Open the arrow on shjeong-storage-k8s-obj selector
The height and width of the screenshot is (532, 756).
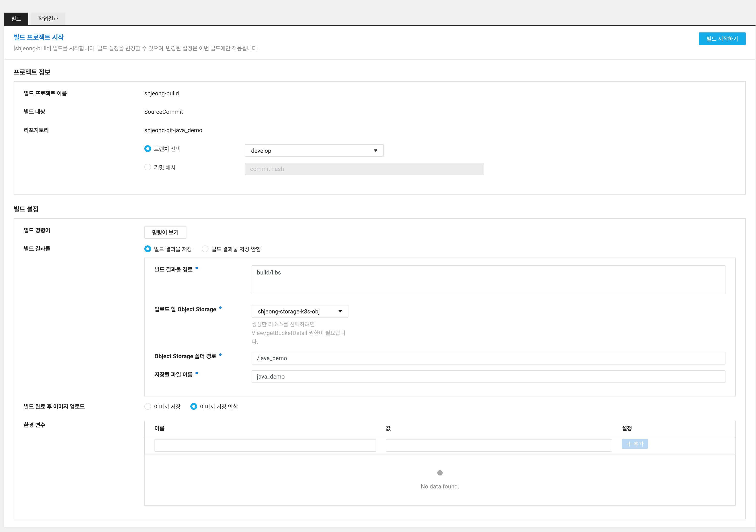pos(340,311)
